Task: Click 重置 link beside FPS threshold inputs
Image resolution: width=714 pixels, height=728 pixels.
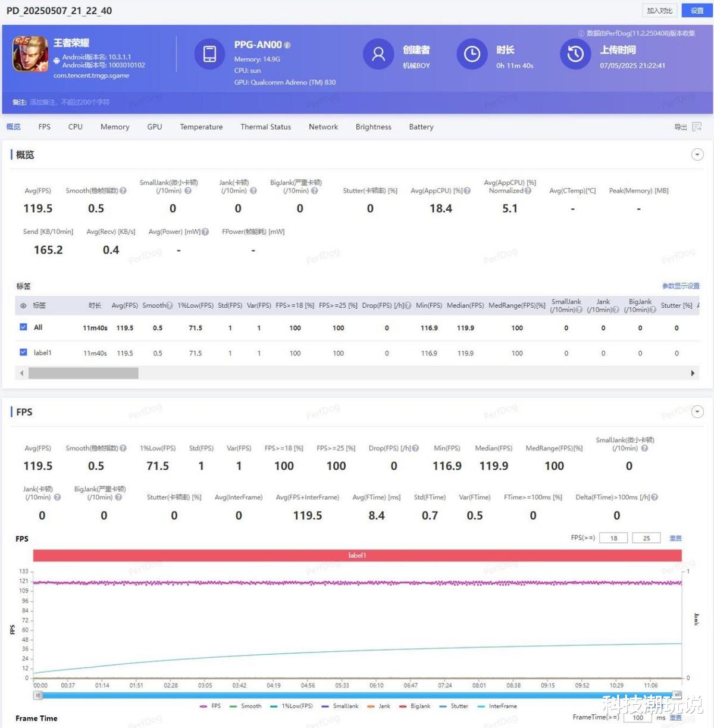Action: click(675, 538)
